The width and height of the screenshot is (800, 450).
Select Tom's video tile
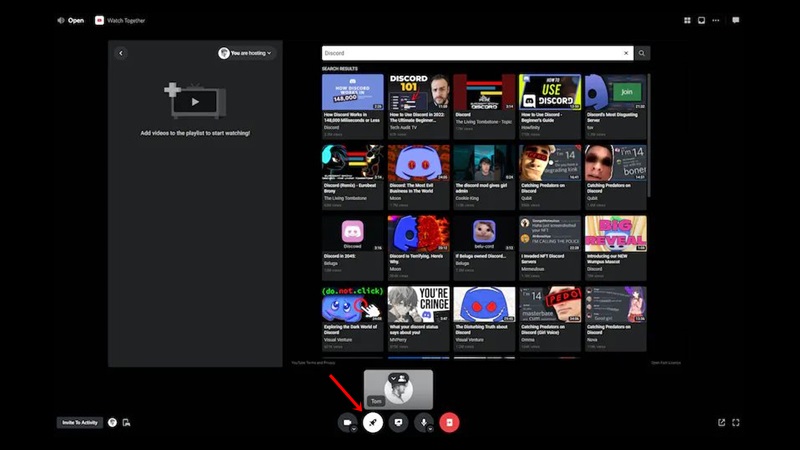point(398,390)
